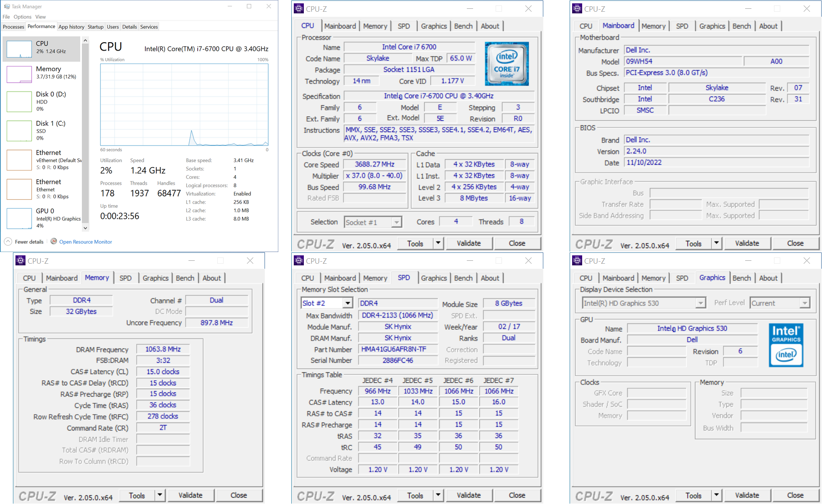Click the Task Manager title bar icon

click(x=7, y=6)
